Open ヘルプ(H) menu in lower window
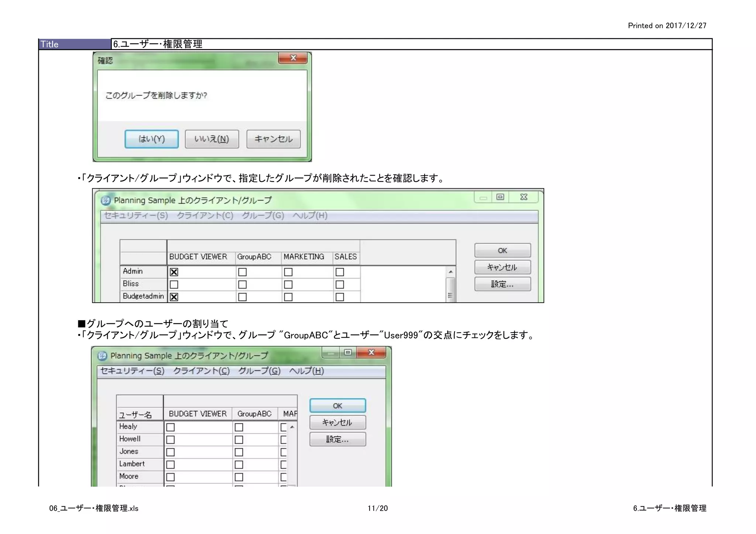Image resolution: width=756 pixels, height=534 pixels. pos(306,371)
